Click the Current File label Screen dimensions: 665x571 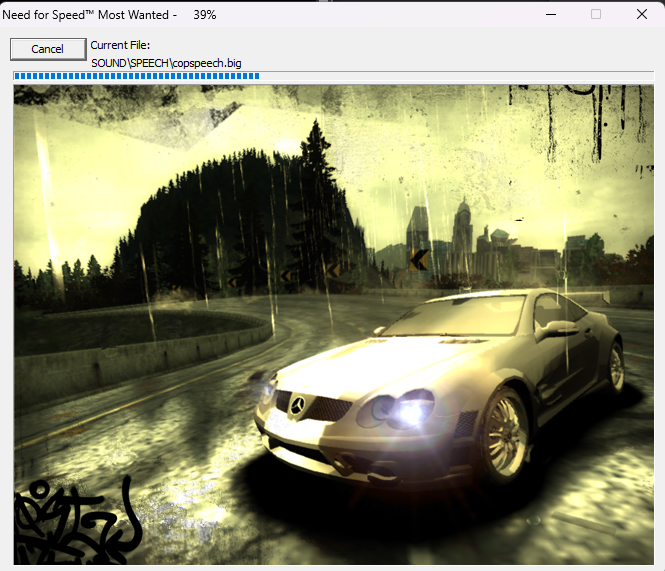click(x=120, y=45)
